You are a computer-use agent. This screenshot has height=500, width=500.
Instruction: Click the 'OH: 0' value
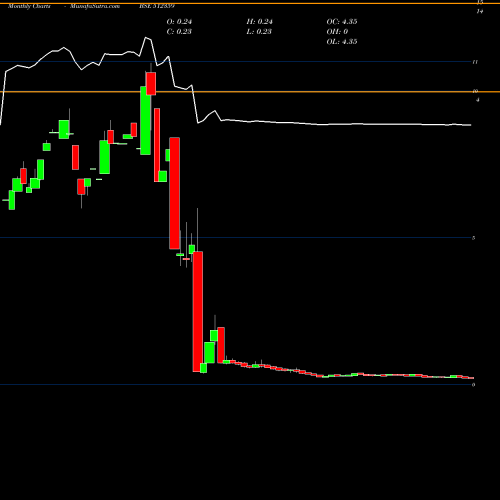[337, 32]
